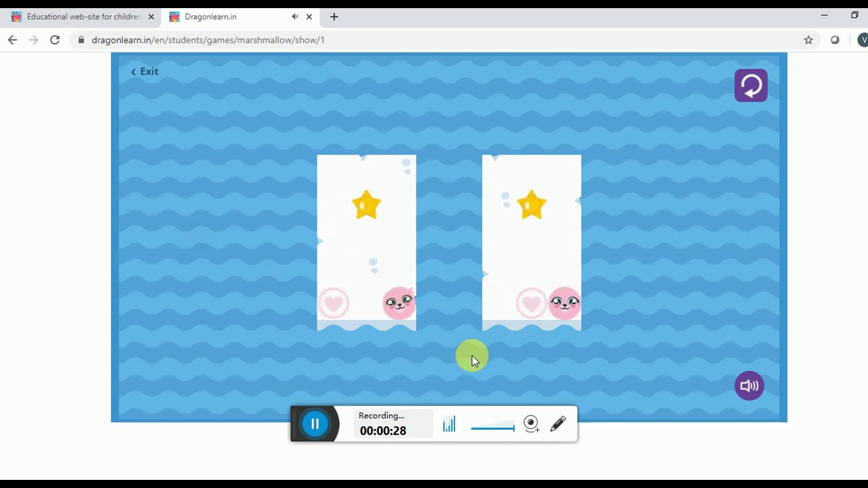Click the heart target in left panel
The image size is (868, 488).
[333, 303]
